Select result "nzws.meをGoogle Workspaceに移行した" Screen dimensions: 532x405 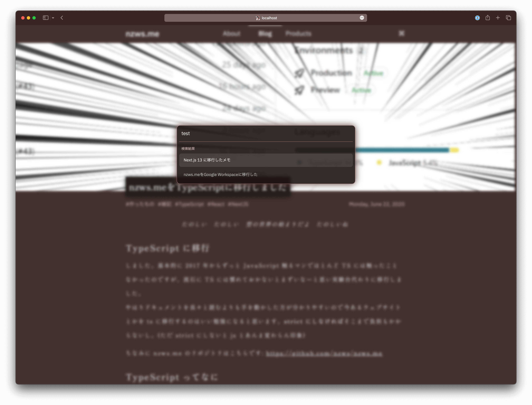(x=266, y=175)
